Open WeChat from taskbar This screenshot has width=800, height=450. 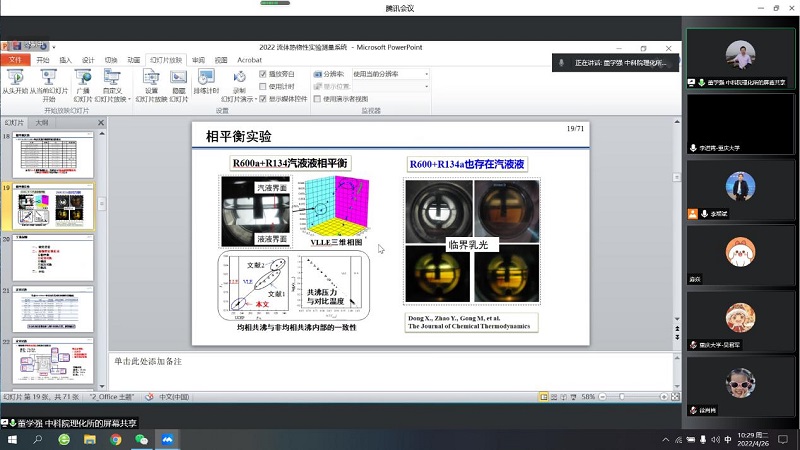click(x=141, y=439)
